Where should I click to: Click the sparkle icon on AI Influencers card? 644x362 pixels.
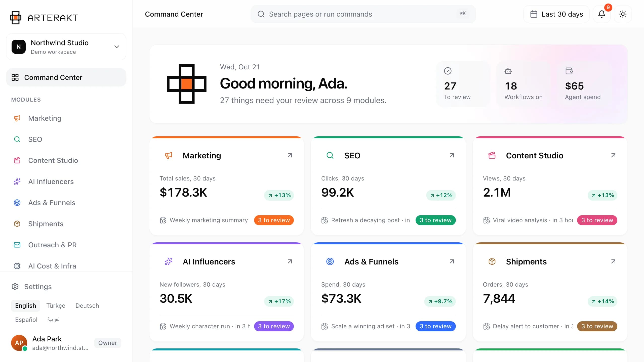[x=169, y=261]
